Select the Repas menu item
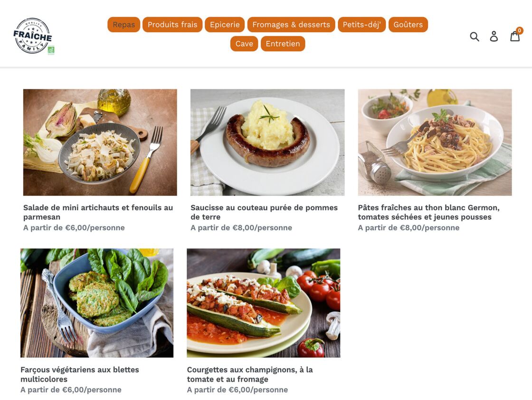The height and width of the screenshot is (400, 532). (124, 25)
